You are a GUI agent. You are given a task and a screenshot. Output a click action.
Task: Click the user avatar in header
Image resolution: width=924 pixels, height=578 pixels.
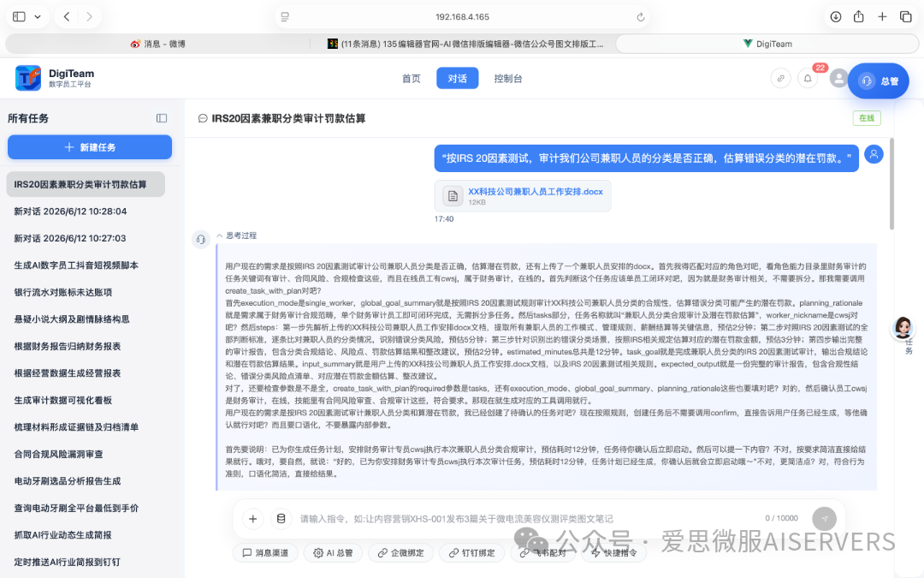tap(838, 78)
